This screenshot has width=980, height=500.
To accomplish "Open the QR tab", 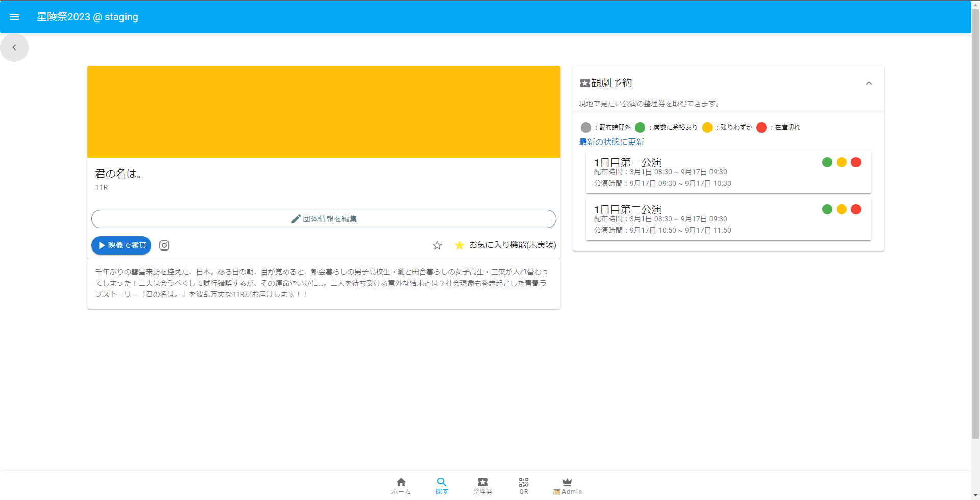I will click(524, 486).
